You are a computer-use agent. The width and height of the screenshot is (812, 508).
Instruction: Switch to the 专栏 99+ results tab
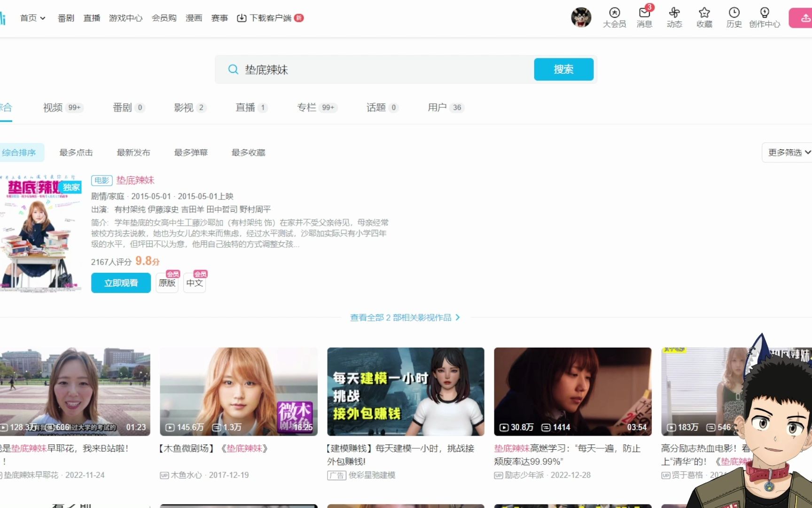click(x=317, y=108)
